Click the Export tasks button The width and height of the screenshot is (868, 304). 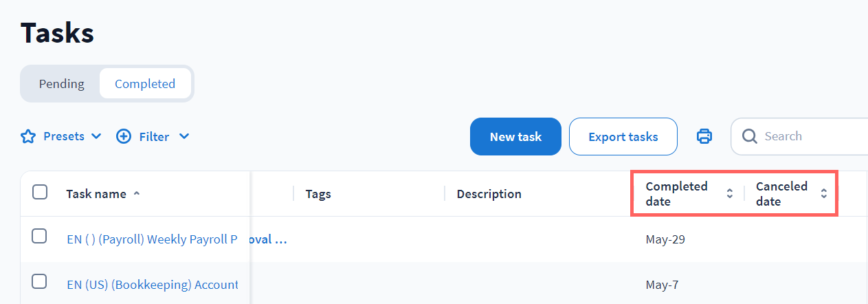click(x=623, y=137)
